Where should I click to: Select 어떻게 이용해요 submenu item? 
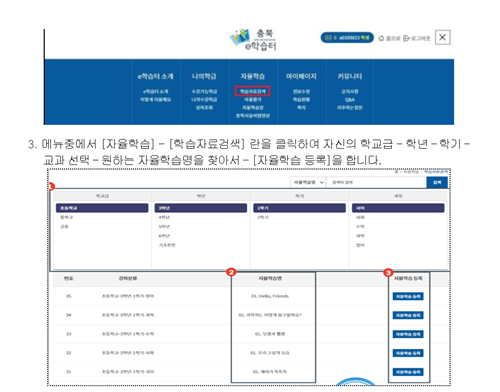click(155, 99)
